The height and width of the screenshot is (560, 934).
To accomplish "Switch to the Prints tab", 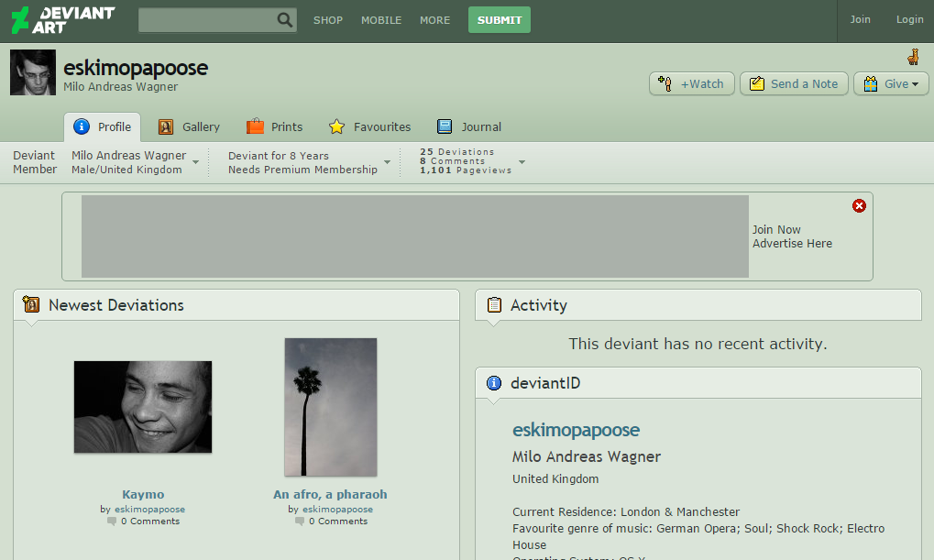I will 275,126.
